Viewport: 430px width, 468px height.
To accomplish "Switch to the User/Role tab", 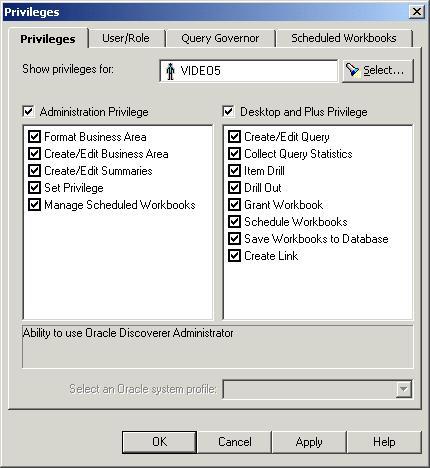I will (126, 38).
